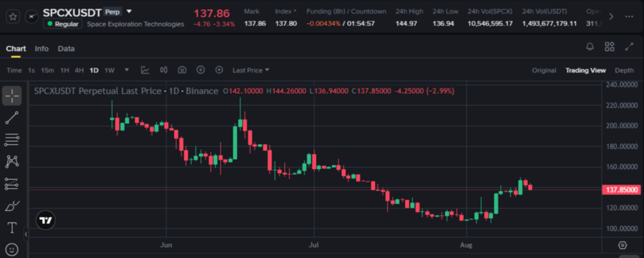
Task: Click the Mark price value 137.86
Action: [x=255, y=23]
